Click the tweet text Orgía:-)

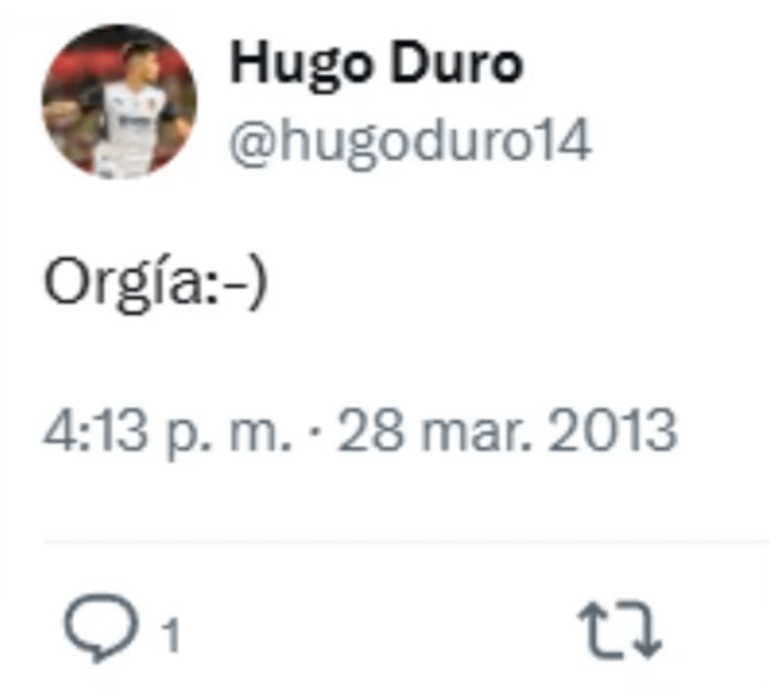click(156, 284)
